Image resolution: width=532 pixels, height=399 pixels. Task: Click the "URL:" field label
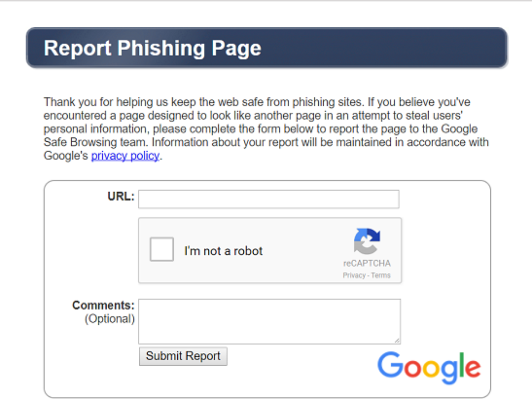click(121, 196)
